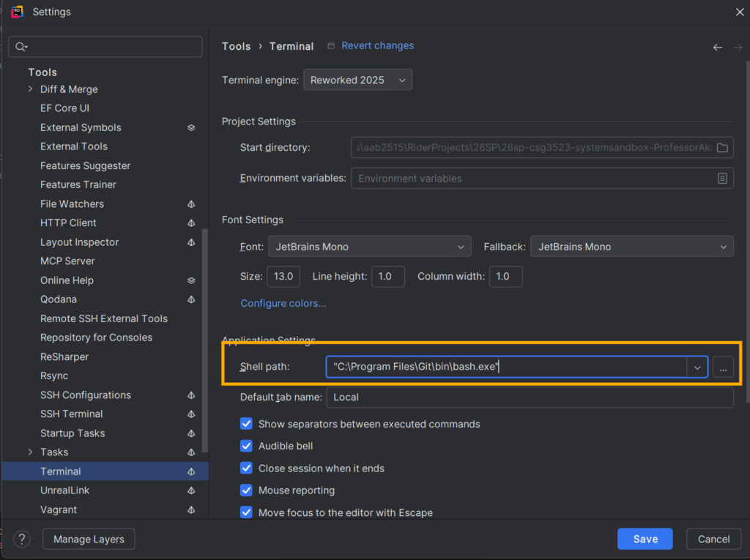
Task: Click the layer icon beside Qodana
Action: click(191, 299)
